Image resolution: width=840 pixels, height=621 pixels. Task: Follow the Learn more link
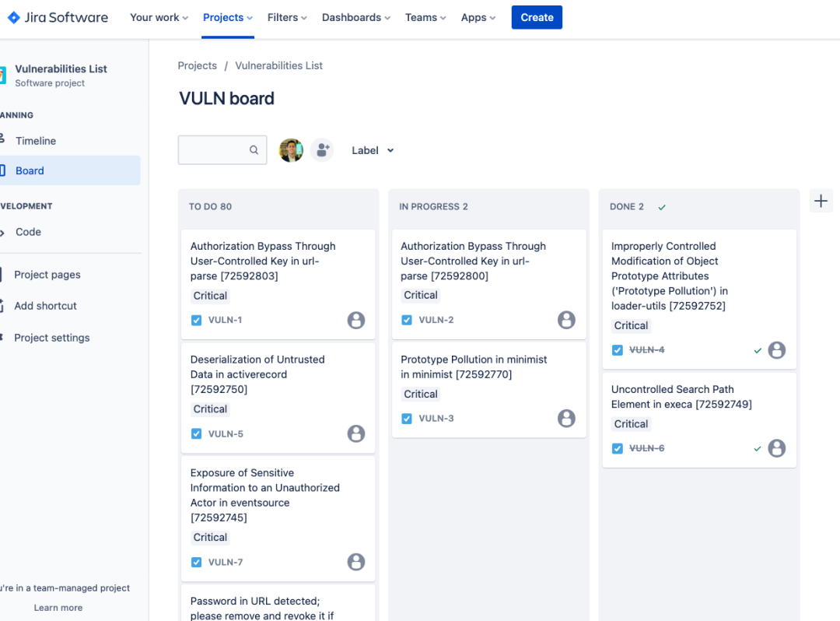tap(58, 607)
